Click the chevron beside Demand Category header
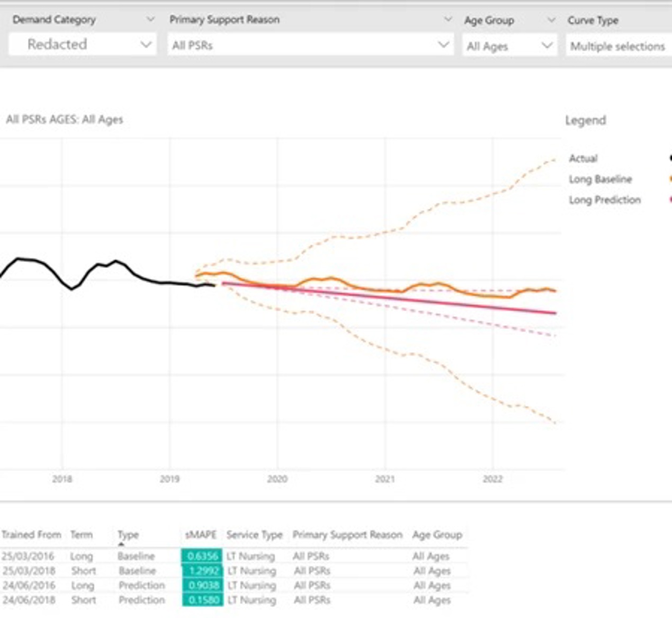This screenshot has width=672, height=618. coord(150,20)
